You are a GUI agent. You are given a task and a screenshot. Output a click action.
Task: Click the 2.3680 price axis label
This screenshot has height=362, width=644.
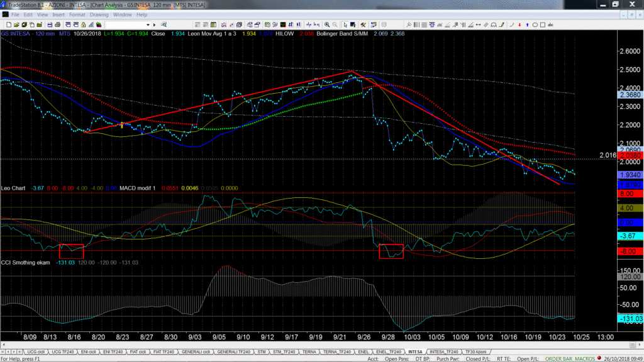pyautogui.click(x=630, y=95)
